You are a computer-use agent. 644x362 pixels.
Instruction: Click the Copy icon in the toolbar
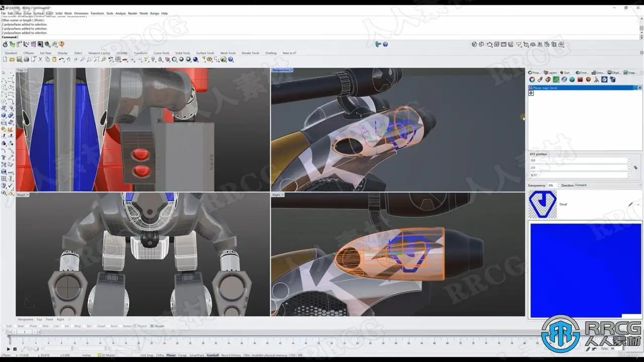[x=47, y=59]
